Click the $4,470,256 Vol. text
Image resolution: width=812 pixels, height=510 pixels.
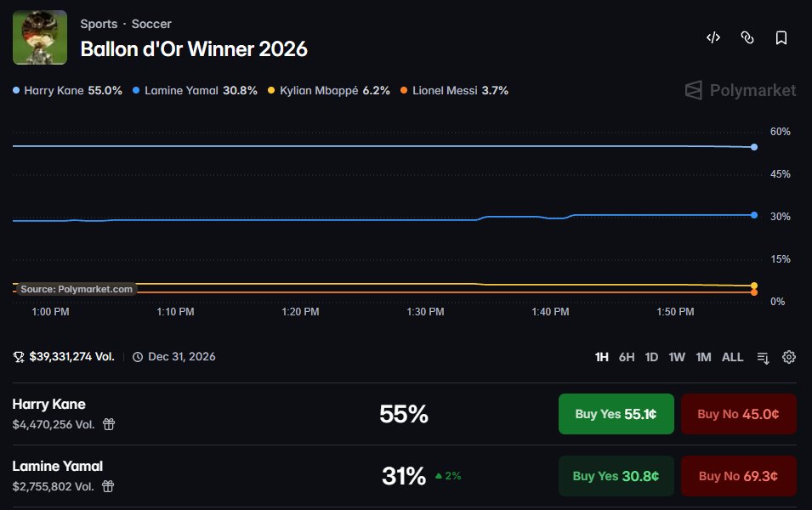[54, 424]
